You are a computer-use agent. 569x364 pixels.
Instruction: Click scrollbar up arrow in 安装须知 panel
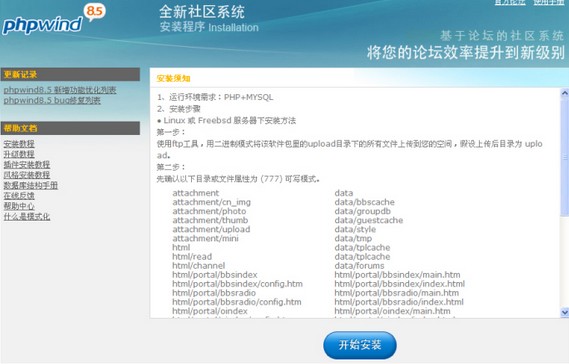tap(565, 93)
